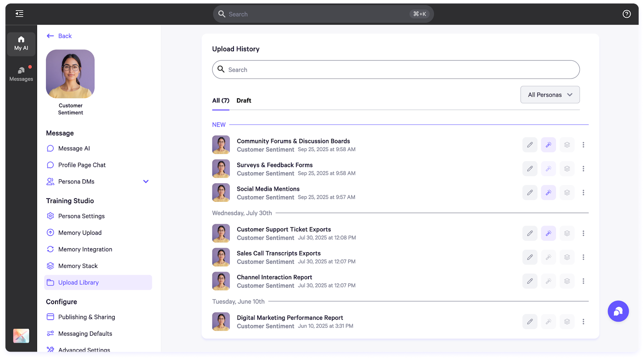The height and width of the screenshot is (359, 644).
Task: Click magic wand for Social Media Mentions
Action: coord(548,193)
